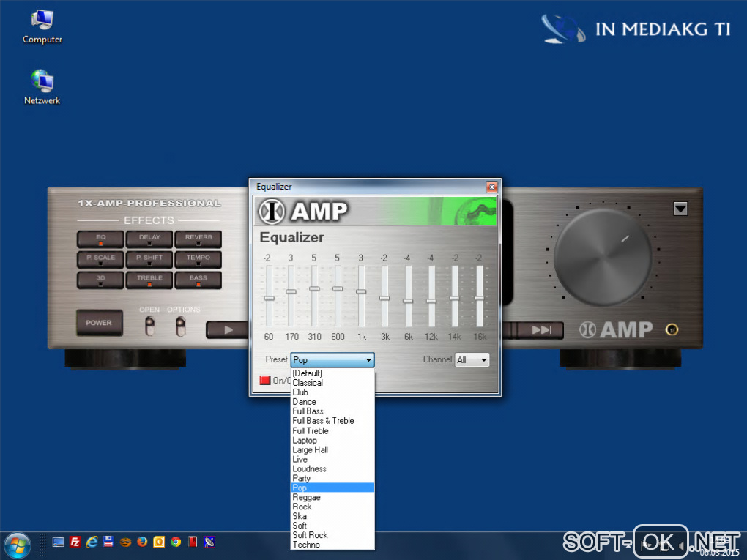
Task: Toggle the BASS effect button
Action: coord(198,280)
